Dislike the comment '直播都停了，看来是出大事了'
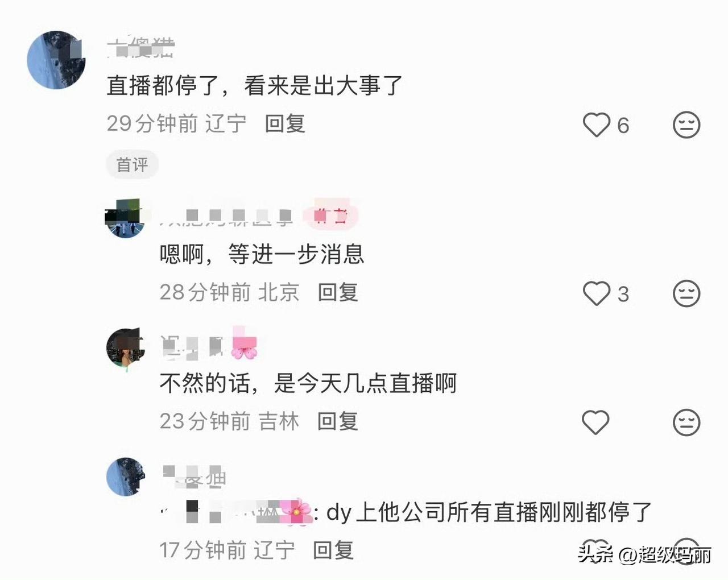The image size is (728, 580). tap(686, 125)
